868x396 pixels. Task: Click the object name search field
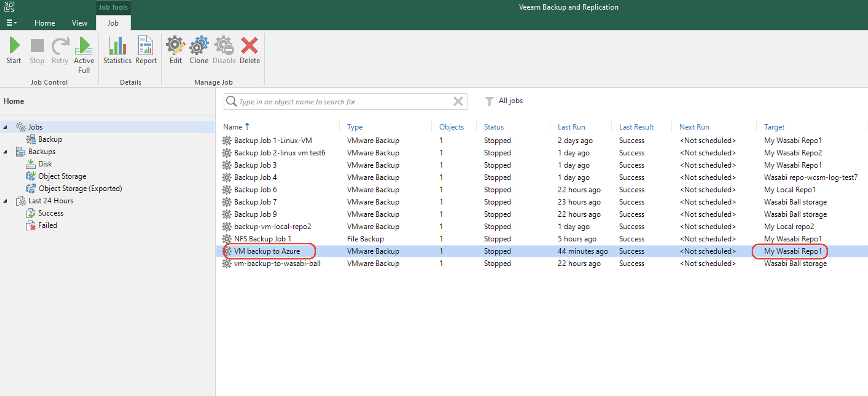[x=345, y=101]
